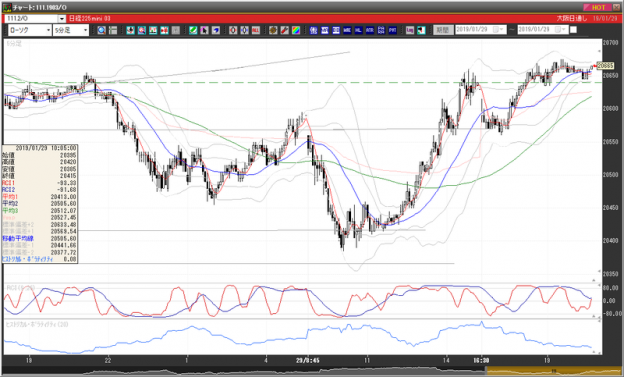The image size is (624, 377).
Task: Click the 20685 current price label
Action: (604, 66)
